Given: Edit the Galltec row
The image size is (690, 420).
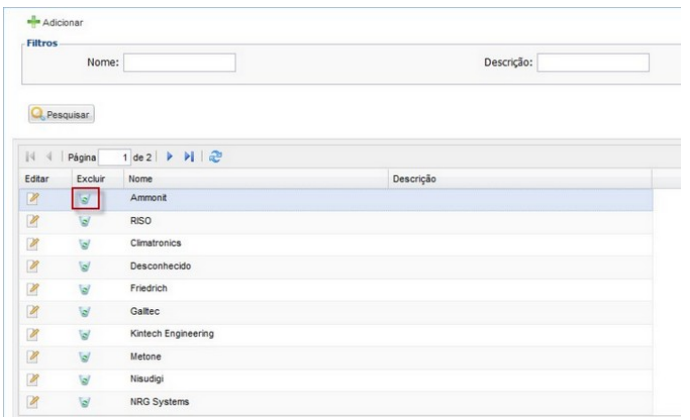Looking at the screenshot, I should [x=33, y=312].
